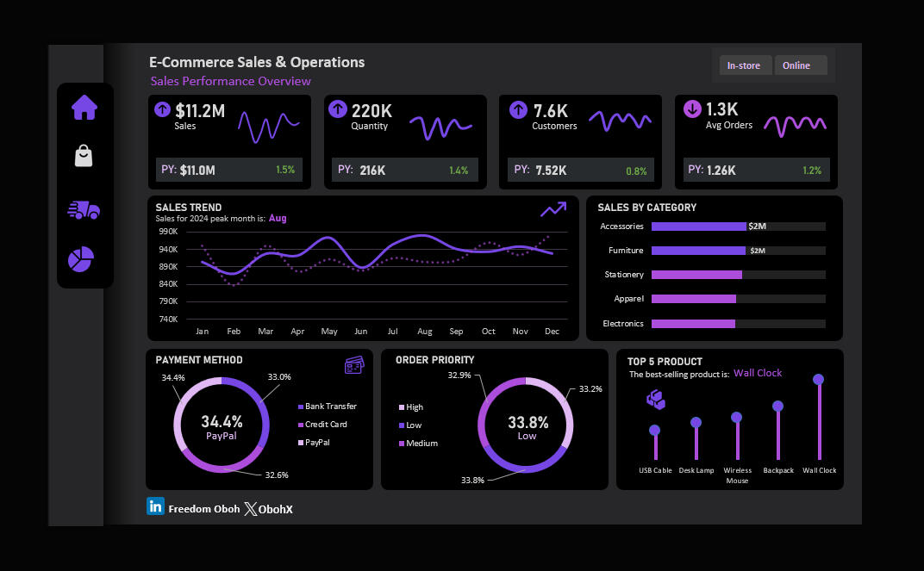Click the Accessories category bar
This screenshot has height=571, width=924.
tap(698, 227)
